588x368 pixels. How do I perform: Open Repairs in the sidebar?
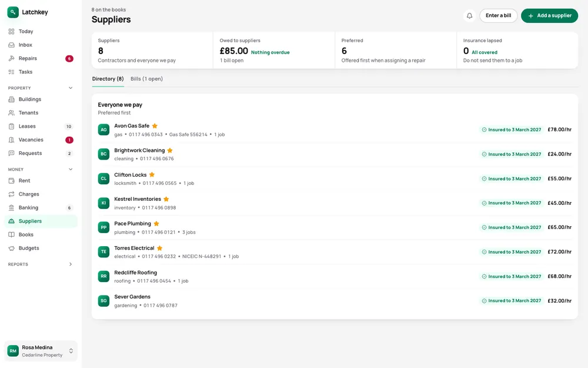pyautogui.click(x=41, y=58)
